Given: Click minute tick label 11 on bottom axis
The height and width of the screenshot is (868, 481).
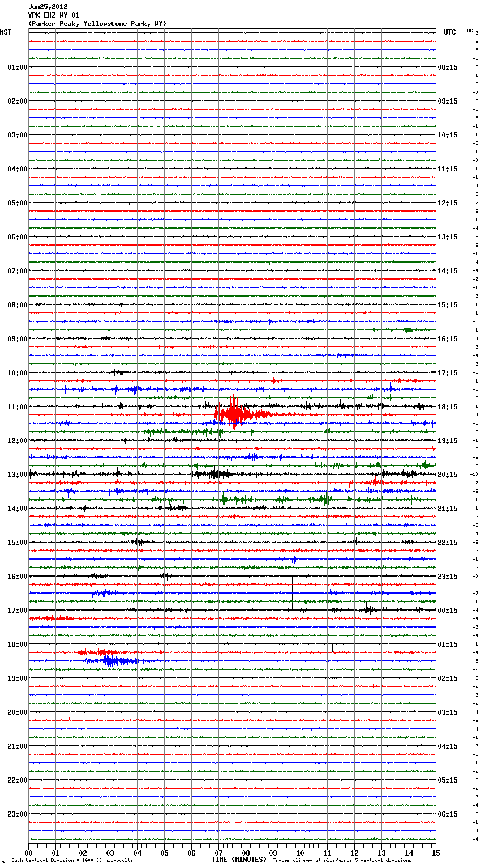Looking at the screenshot, I should pyautogui.click(x=328, y=853).
